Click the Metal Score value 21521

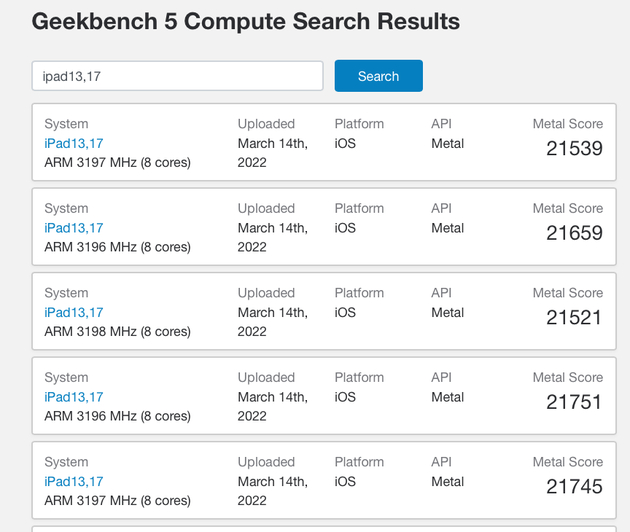[574, 318]
